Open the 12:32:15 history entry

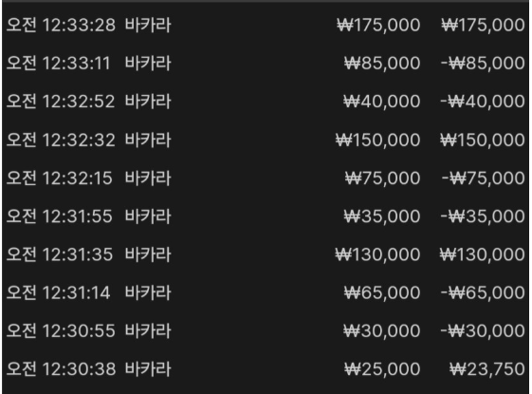click(x=266, y=178)
